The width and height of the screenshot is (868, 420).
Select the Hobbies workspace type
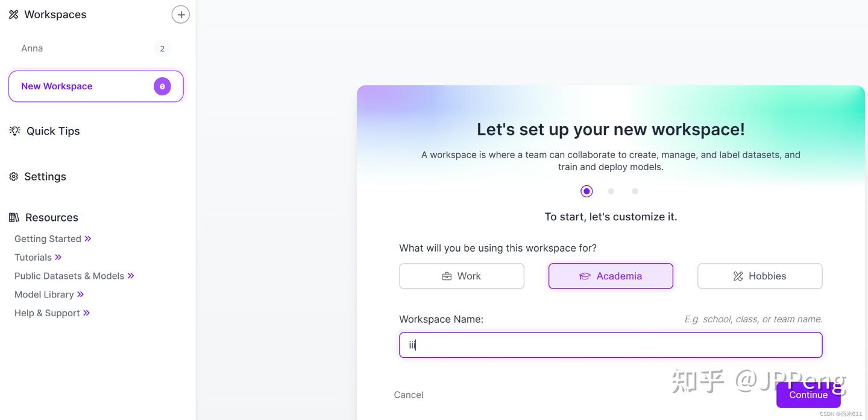pyautogui.click(x=759, y=276)
